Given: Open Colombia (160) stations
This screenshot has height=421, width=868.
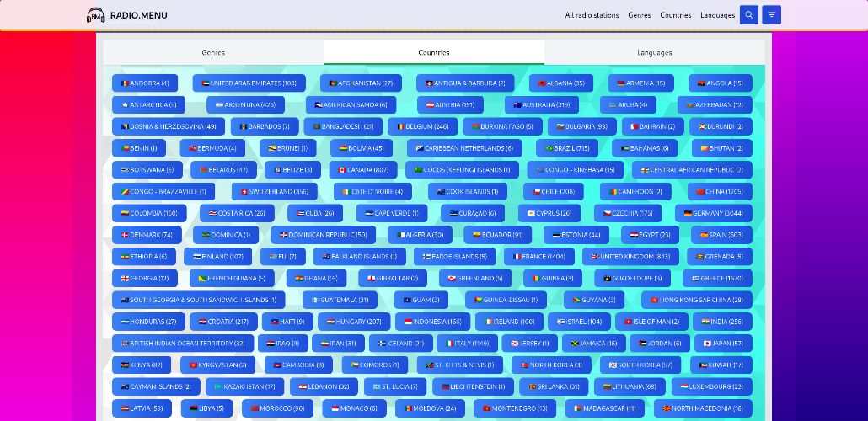Looking at the screenshot, I should [149, 213].
